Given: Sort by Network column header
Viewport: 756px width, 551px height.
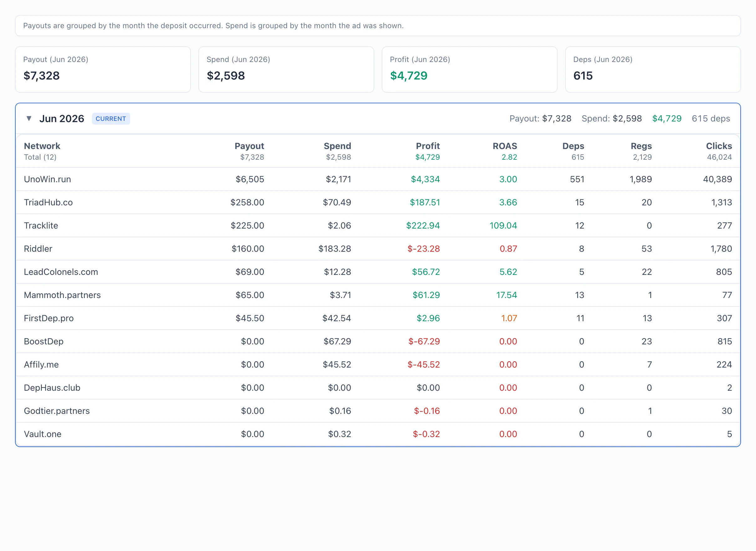Looking at the screenshot, I should [x=42, y=146].
